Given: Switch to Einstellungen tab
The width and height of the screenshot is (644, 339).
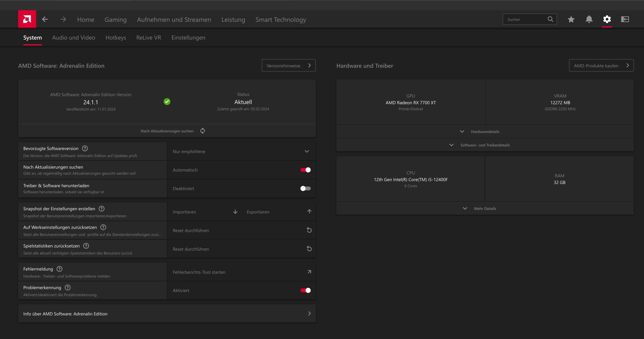Looking at the screenshot, I should tap(188, 37).
